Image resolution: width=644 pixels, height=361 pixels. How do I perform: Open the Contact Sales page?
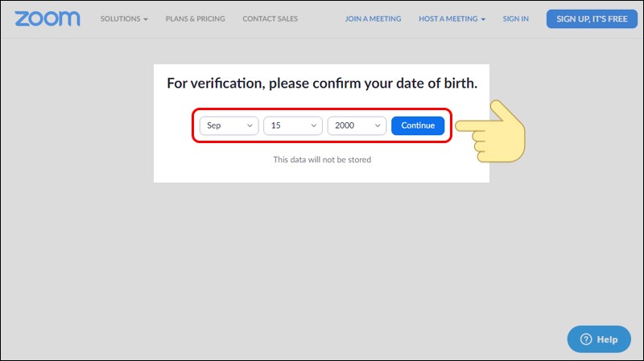[x=270, y=18]
